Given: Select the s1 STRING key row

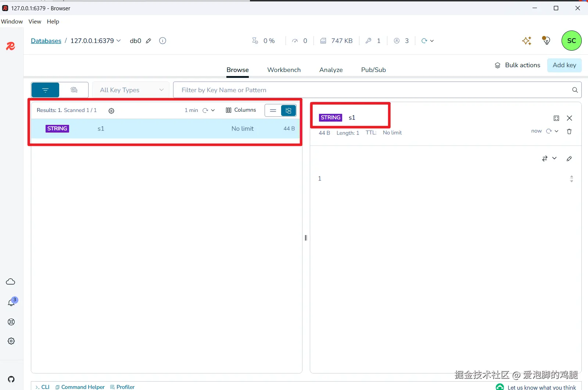Looking at the screenshot, I should coord(166,129).
